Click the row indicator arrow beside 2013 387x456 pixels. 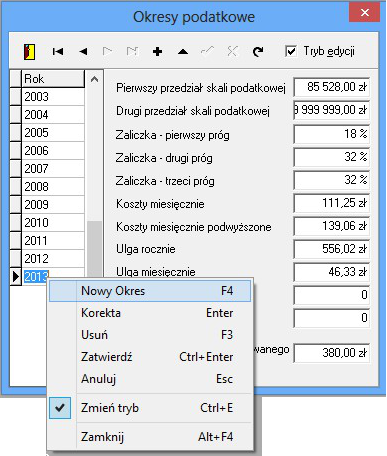[15, 276]
